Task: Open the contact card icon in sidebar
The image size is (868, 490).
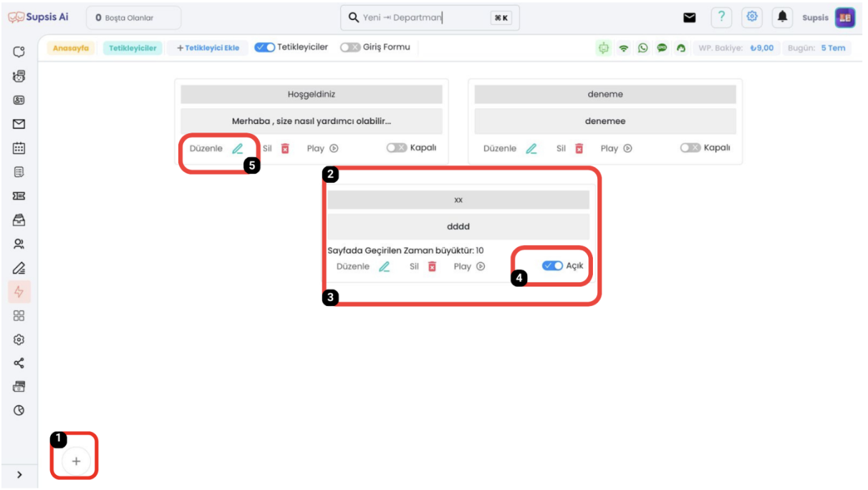Action: (x=19, y=100)
